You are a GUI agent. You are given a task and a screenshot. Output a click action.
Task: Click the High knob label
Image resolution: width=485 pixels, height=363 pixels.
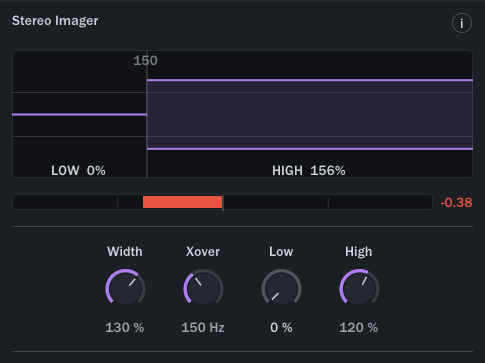point(358,251)
